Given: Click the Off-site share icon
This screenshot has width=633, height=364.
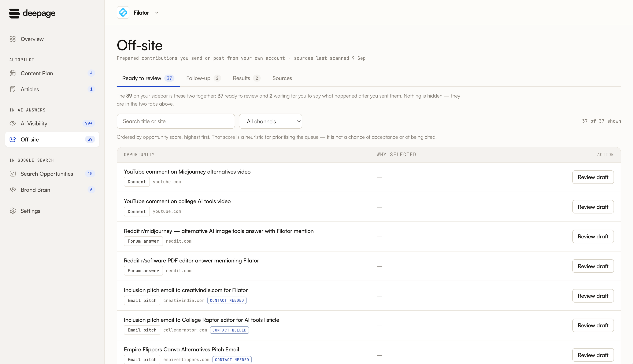Looking at the screenshot, I should tap(12, 140).
